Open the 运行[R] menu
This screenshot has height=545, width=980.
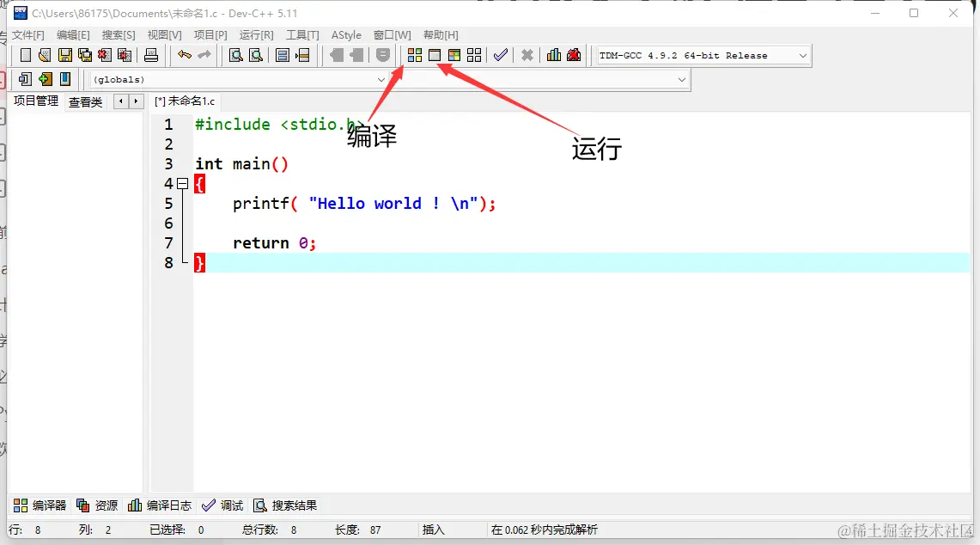(x=256, y=35)
